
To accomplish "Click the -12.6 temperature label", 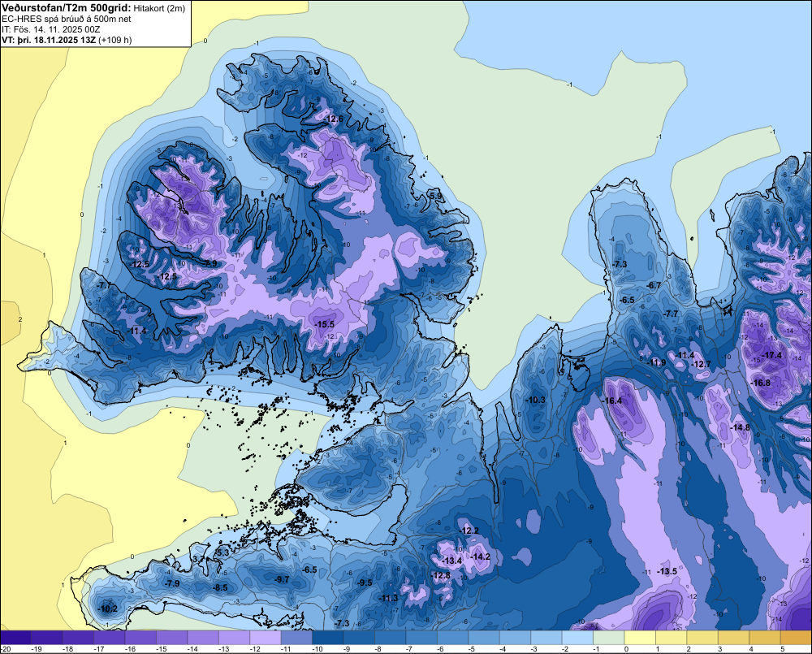I will coord(334,119).
